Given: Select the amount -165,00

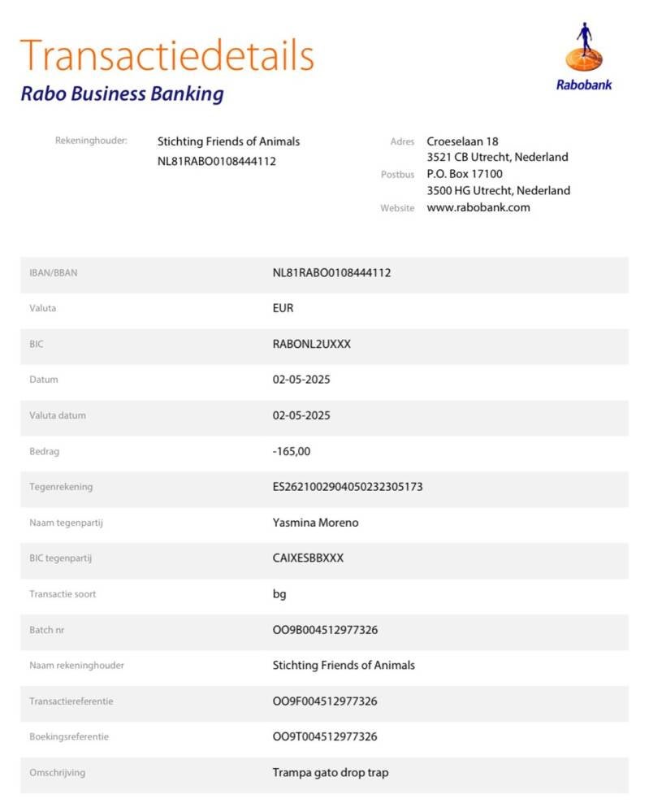Looking at the screenshot, I should tap(291, 451).
